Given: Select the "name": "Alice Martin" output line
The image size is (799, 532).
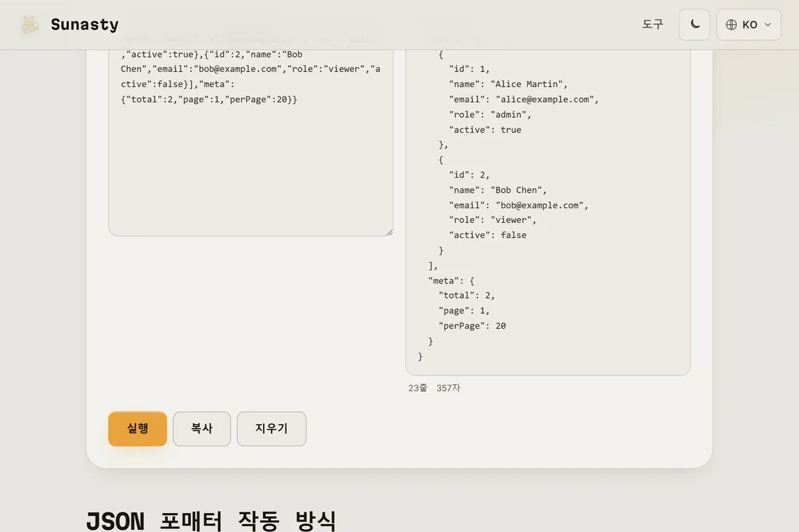Looking at the screenshot, I should pyautogui.click(x=508, y=84).
